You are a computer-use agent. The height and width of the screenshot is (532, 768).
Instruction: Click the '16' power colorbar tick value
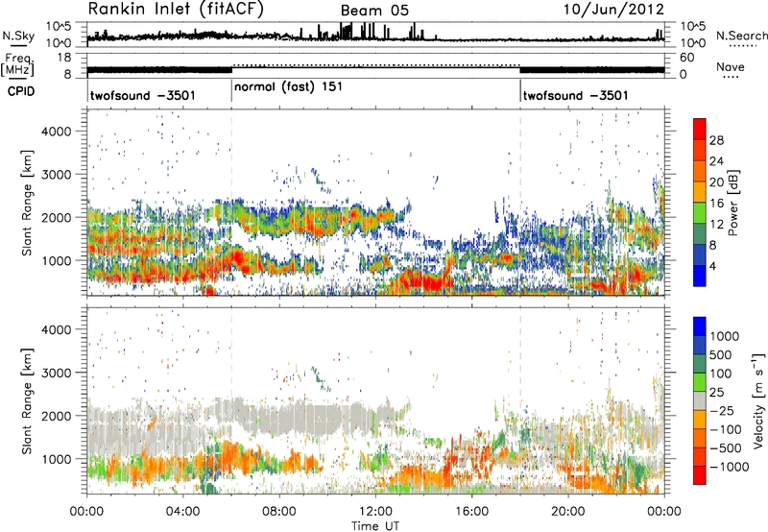(x=716, y=204)
